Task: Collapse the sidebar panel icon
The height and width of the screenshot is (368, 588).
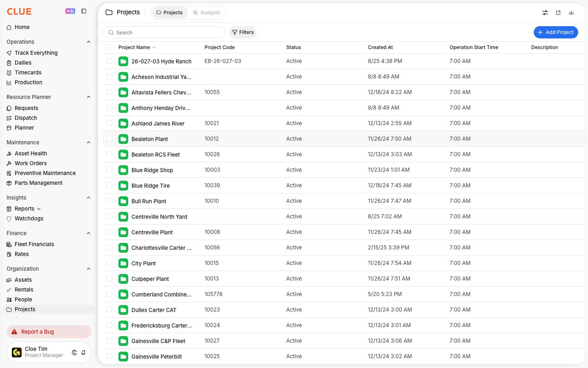Action: pos(84,11)
